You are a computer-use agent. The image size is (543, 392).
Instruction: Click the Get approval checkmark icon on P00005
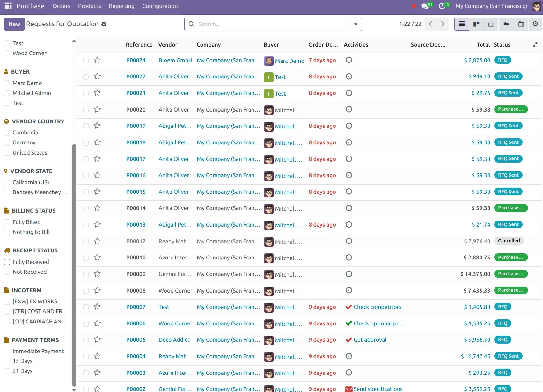click(349, 340)
